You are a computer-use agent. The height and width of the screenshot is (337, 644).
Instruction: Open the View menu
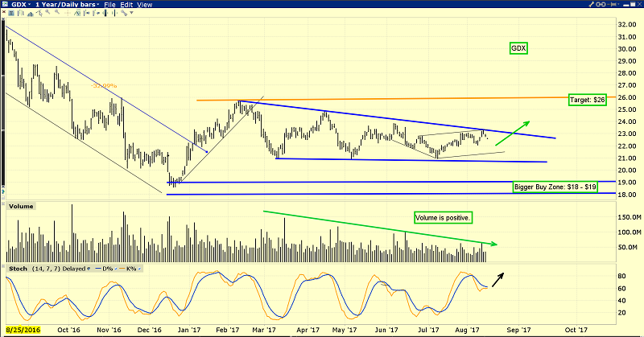145,5
